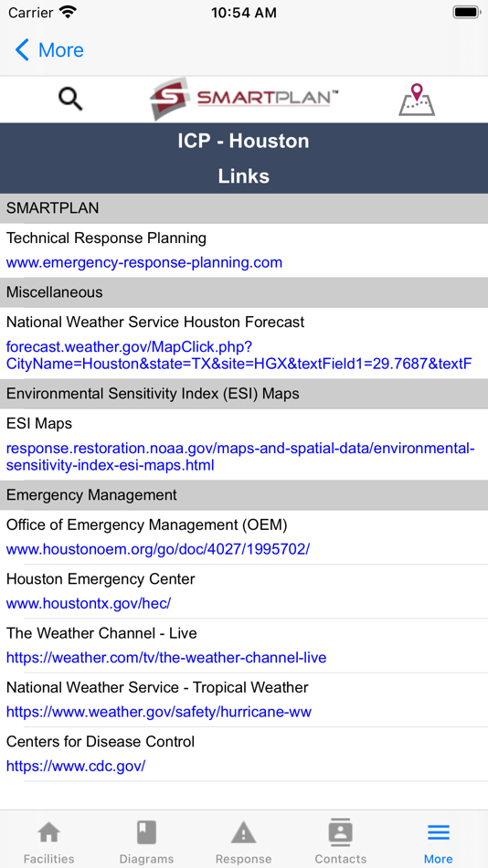Tap National Weather Service - Tropical Weather title

[157, 687]
